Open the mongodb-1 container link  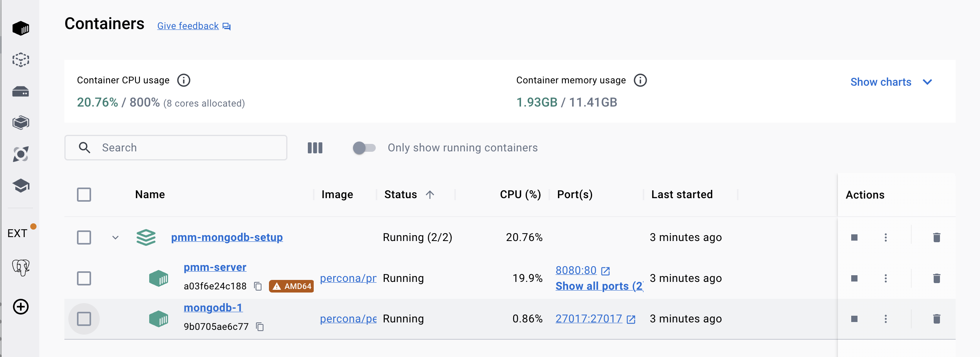[213, 308]
